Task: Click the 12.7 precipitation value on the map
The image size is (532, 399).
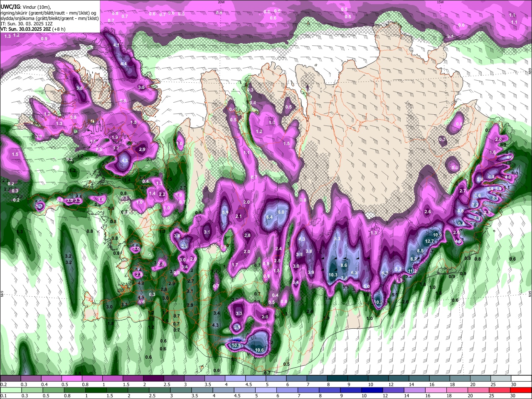Action: point(430,241)
